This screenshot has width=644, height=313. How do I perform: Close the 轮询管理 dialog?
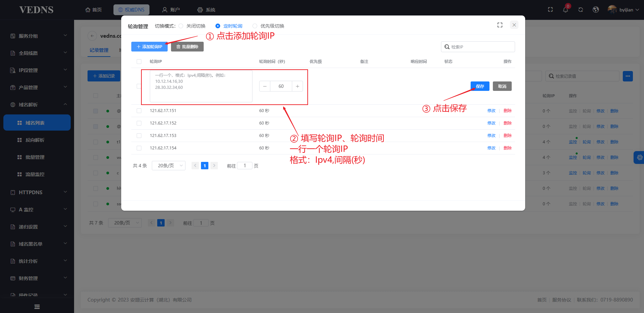click(x=514, y=25)
